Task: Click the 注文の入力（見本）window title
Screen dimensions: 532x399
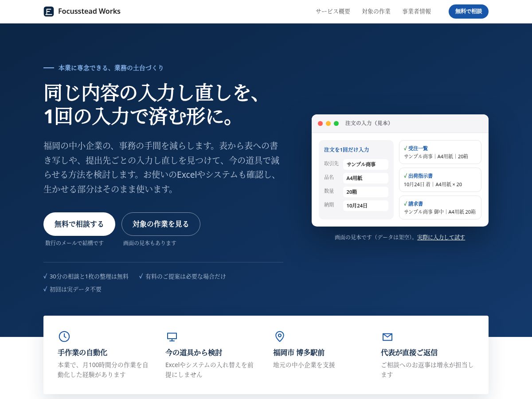Action: pyautogui.click(x=368, y=123)
